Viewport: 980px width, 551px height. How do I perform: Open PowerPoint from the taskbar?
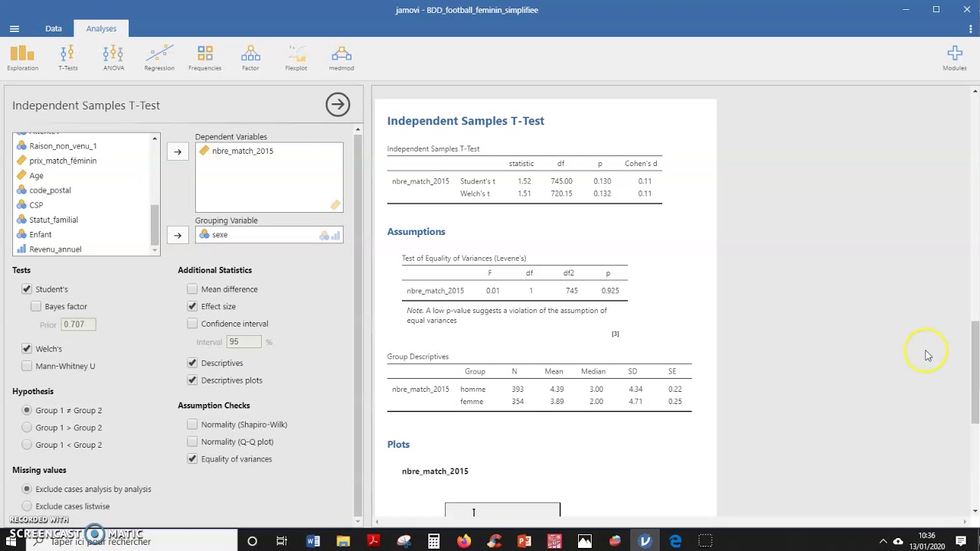[524, 541]
